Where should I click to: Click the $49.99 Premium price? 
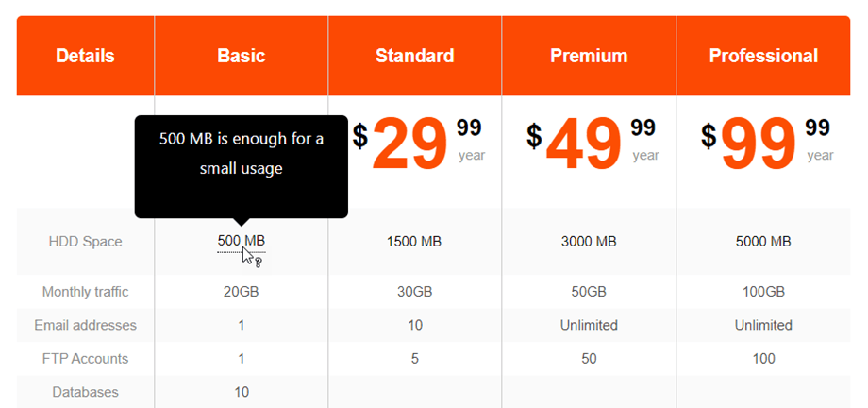585,144
